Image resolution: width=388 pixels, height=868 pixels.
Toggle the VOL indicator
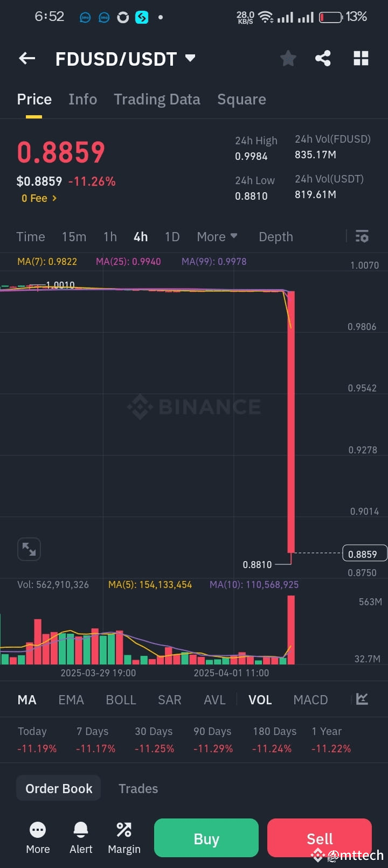click(x=260, y=699)
